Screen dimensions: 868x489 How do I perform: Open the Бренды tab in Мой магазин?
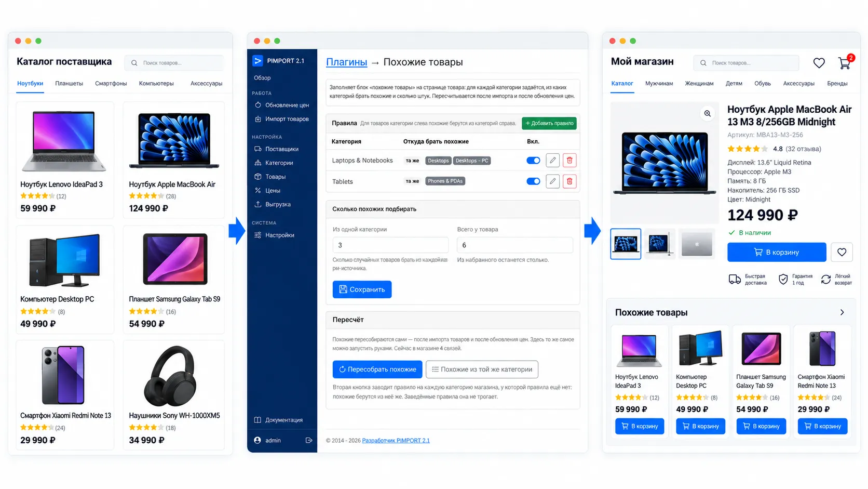pos(837,83)
